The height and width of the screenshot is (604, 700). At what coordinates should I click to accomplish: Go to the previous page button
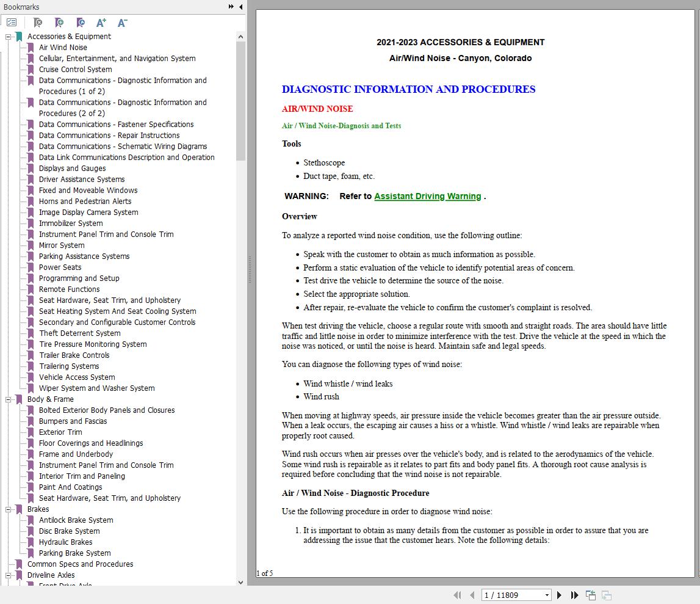[x=472, y=595]
